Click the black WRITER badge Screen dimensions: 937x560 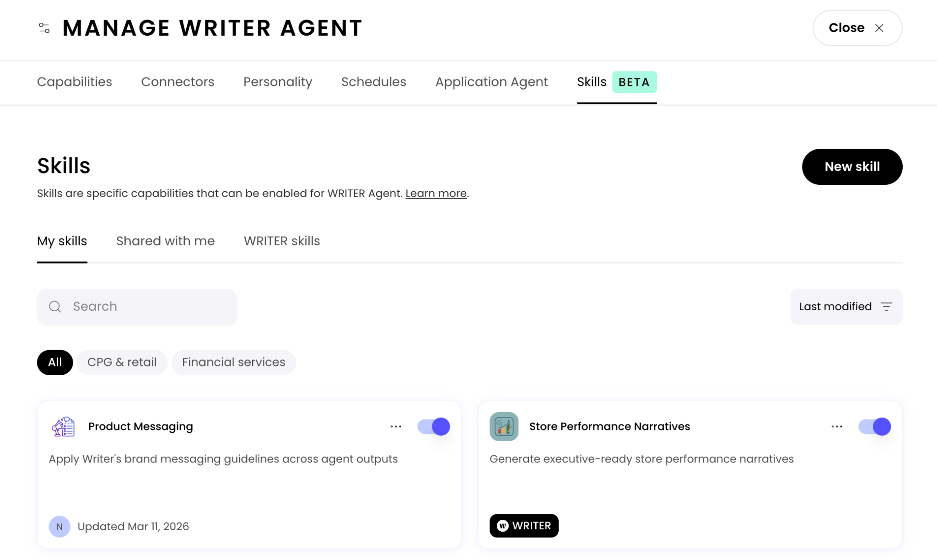[524, 526]
